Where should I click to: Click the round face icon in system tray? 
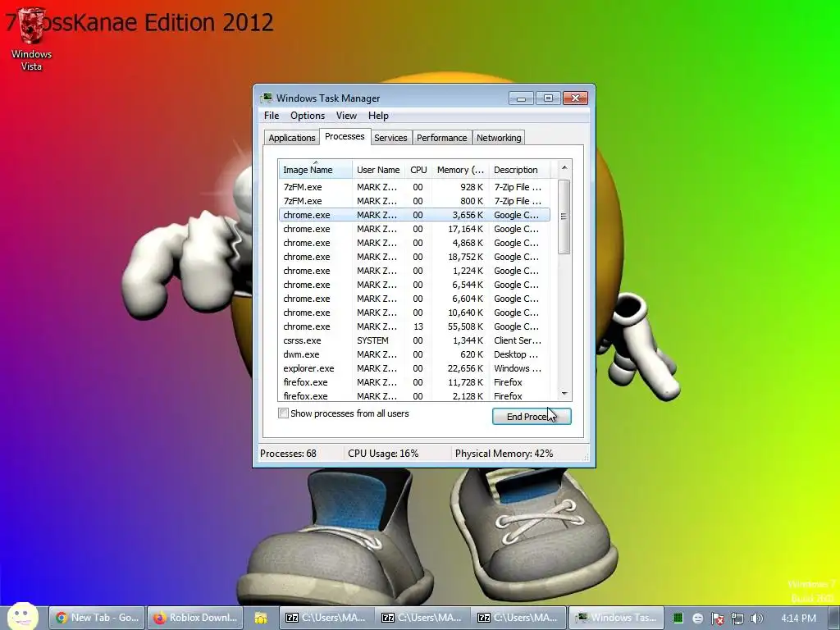pos(697,619)
